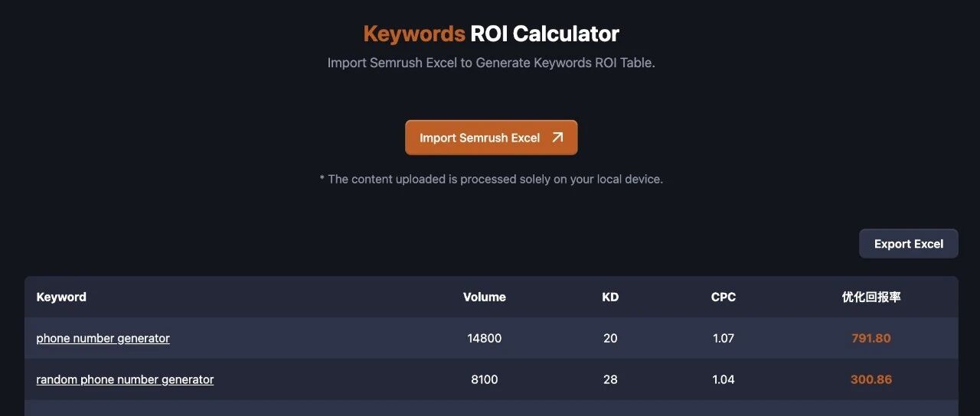
Task: Click the Keyword column header
Action: click(61, 297)
